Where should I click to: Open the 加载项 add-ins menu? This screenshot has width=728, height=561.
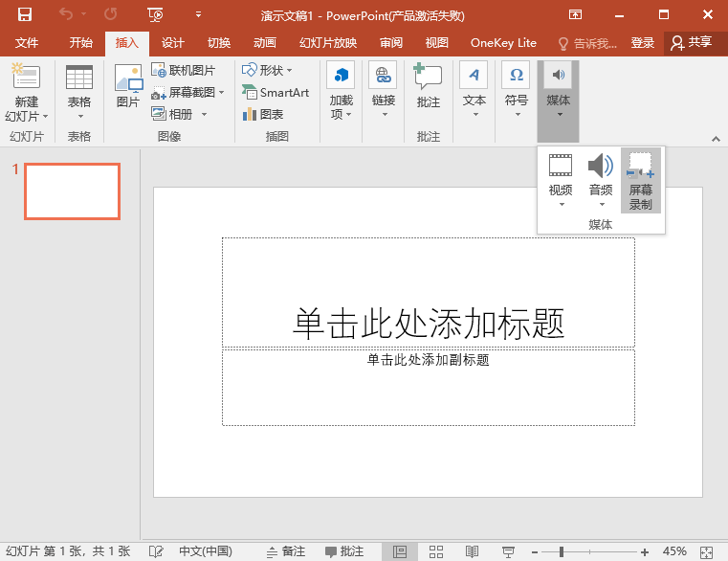coord(342,91)
